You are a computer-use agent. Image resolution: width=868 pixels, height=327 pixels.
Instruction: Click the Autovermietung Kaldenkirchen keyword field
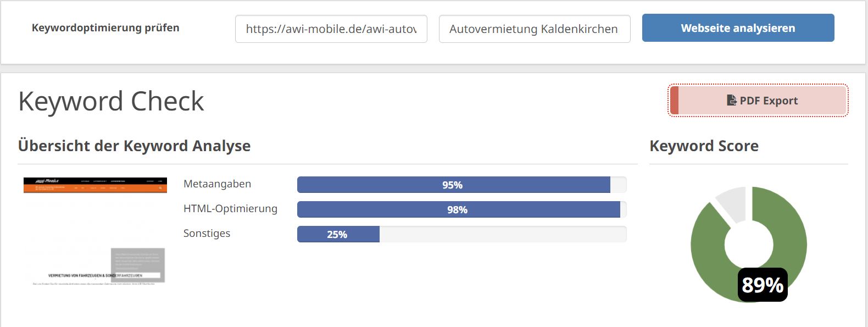coord(535,29)
